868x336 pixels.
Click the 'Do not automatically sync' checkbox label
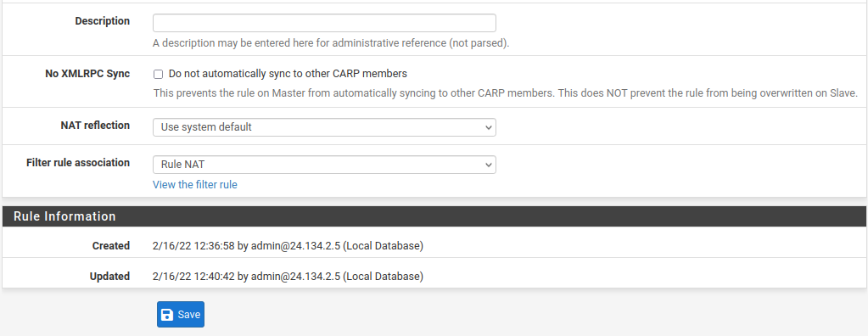[x=288, y=74]
